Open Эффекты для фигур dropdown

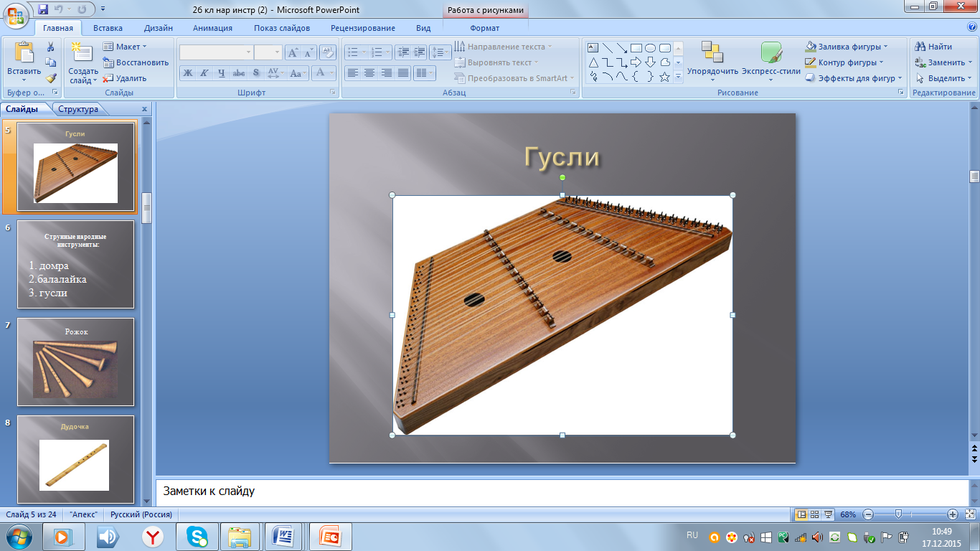854,78
